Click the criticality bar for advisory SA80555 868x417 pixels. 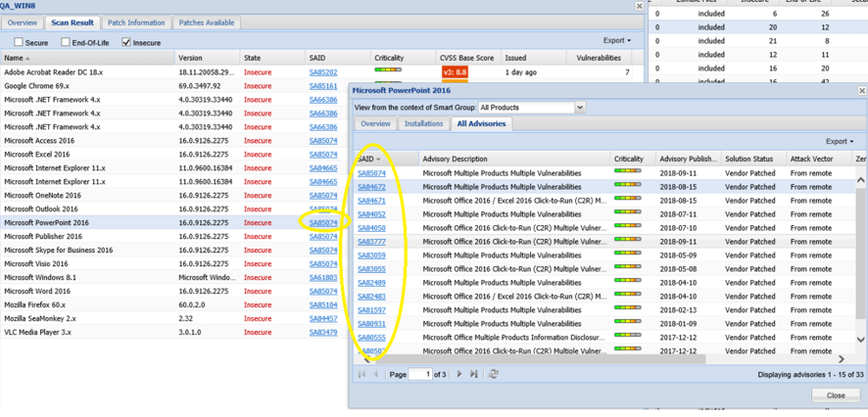pos(627,335)
